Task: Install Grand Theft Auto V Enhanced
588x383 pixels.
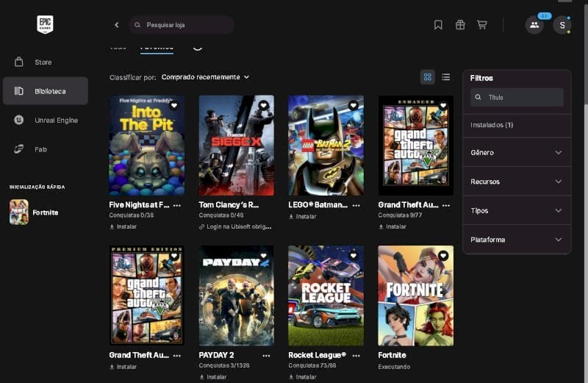Action: point(392,226)
